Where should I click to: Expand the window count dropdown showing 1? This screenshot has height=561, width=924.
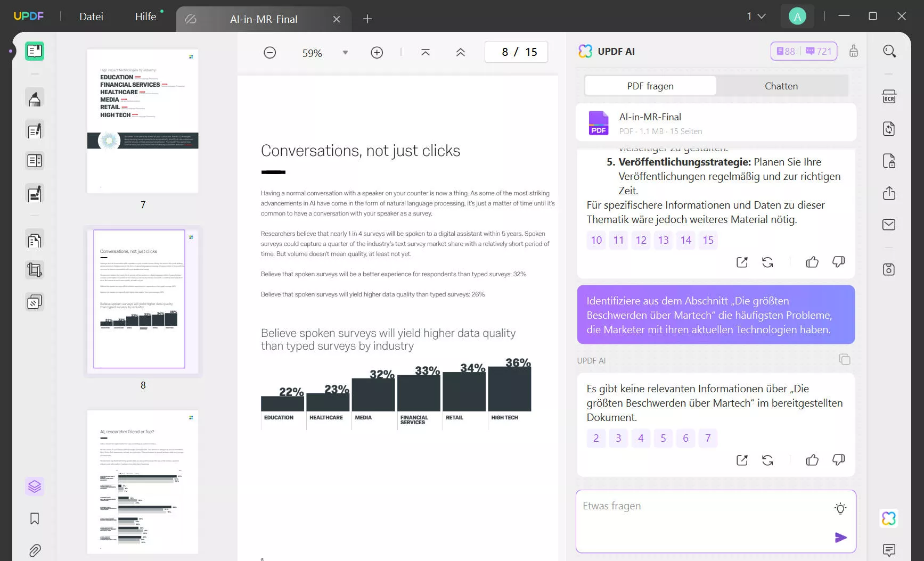pyautogui.click(x=756, y=16)
